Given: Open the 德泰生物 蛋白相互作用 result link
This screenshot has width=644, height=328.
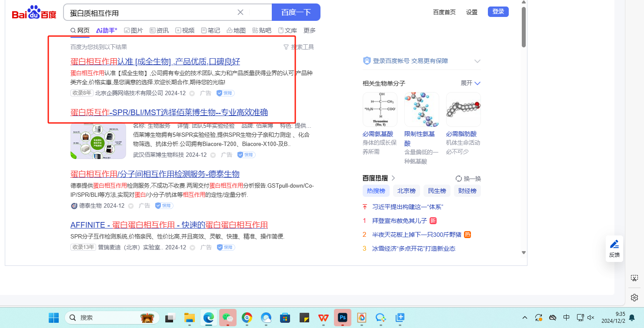Looking at the screenshot, I should [155, 174].
